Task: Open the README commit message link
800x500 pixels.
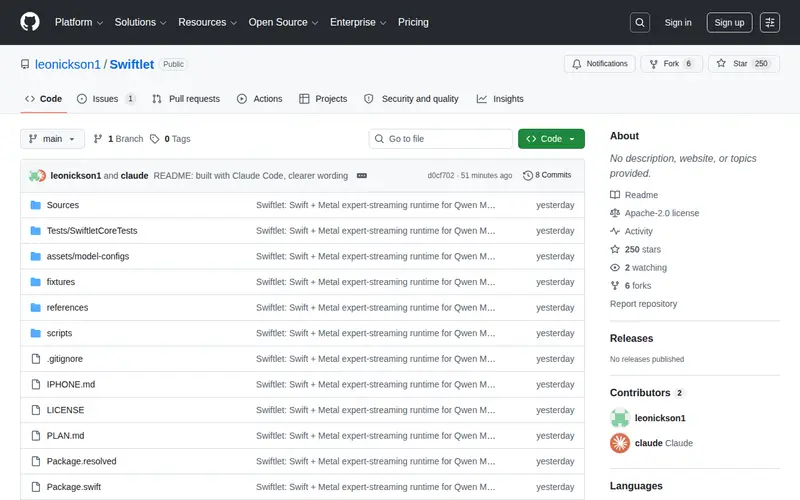Action: (251, 176)
